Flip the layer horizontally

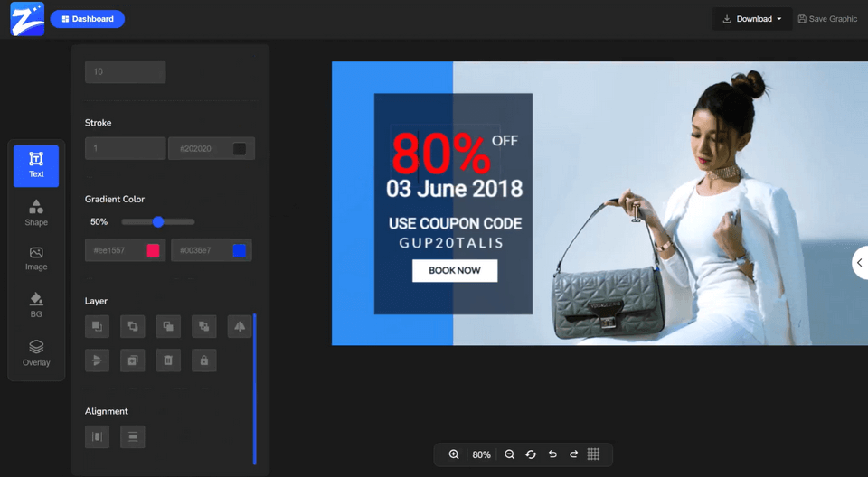click(240, 326)
